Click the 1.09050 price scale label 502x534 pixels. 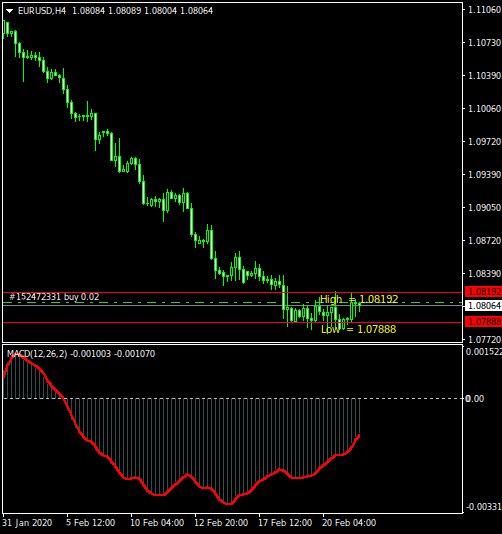pyautogui.click(x=484, y=208)
